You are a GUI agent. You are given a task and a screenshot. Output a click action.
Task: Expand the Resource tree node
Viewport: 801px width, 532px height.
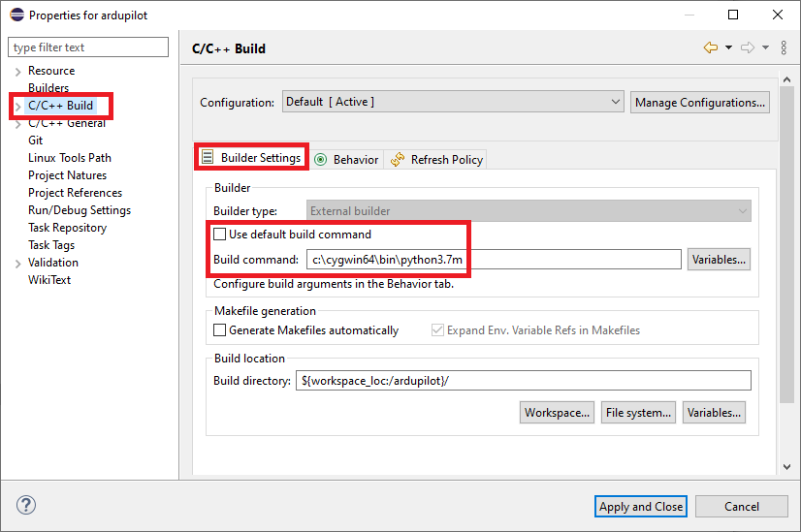[x=17, y=72]
